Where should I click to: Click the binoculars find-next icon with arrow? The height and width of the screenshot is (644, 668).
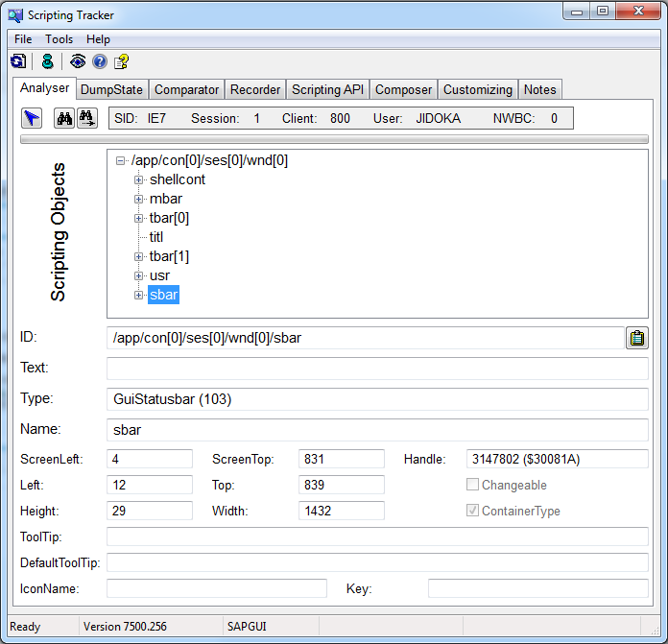click(x=86, y=118)
